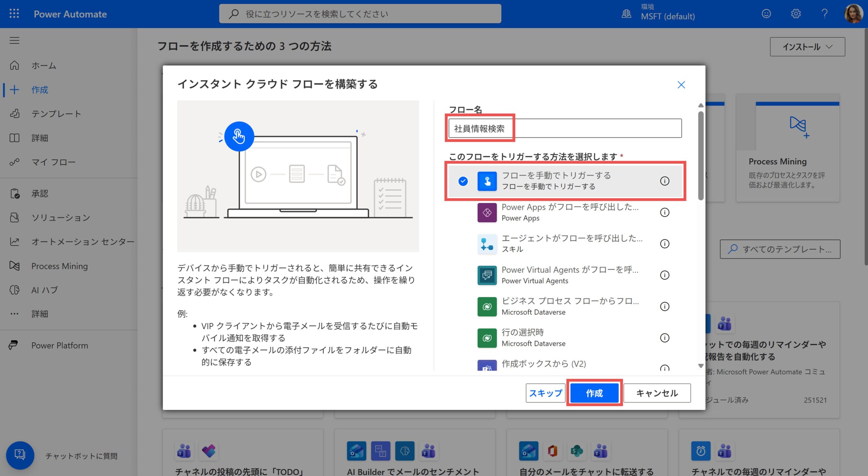Open マイ フロー in sidebar
This screenshot has height=476, width=868.
tap(53, 162)
